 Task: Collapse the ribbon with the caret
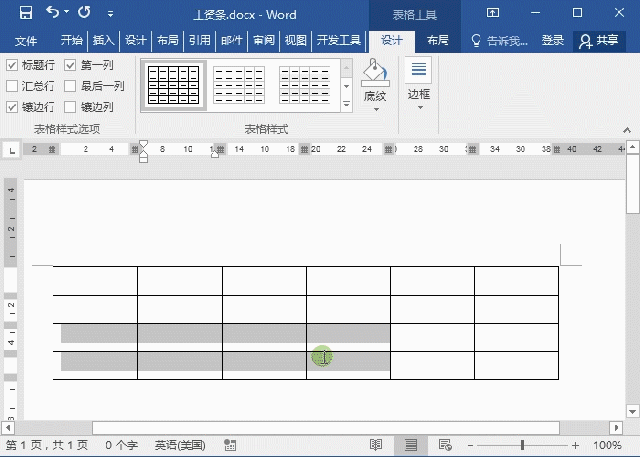[627, 130]
